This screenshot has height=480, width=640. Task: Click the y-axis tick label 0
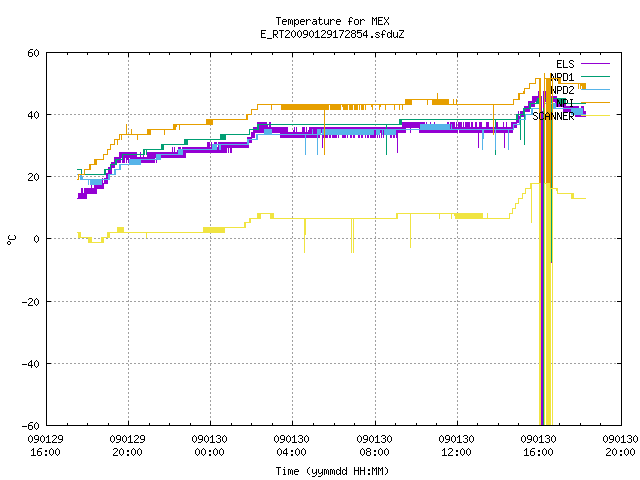36,239
